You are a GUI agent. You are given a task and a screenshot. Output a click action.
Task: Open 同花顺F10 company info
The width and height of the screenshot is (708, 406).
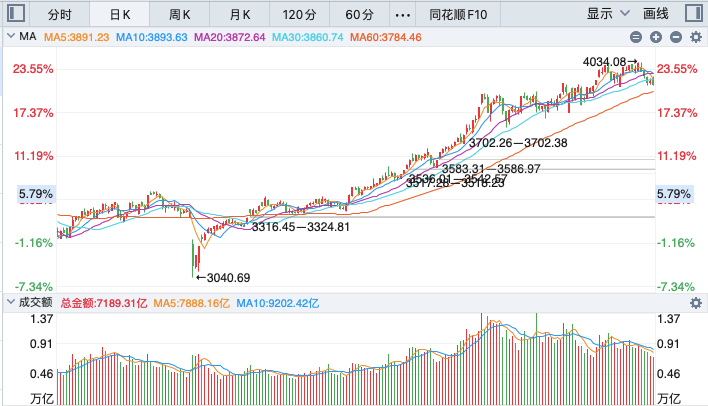(458, 14)
